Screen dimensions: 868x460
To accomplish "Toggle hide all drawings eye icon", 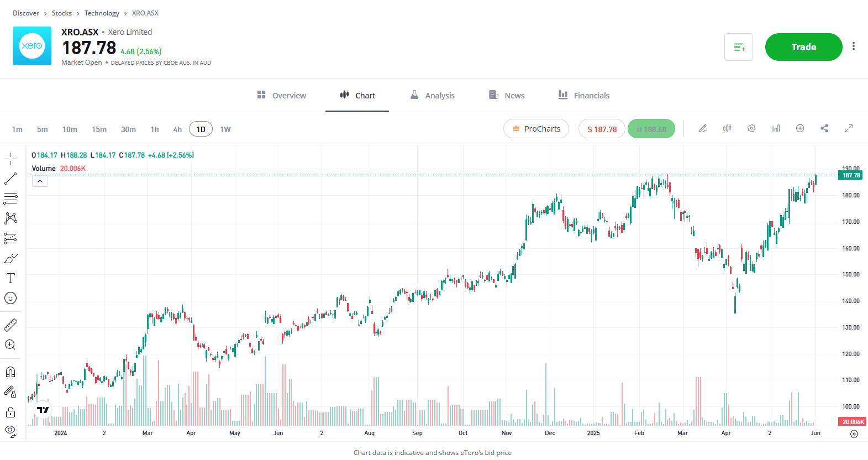I will (10, 431).
